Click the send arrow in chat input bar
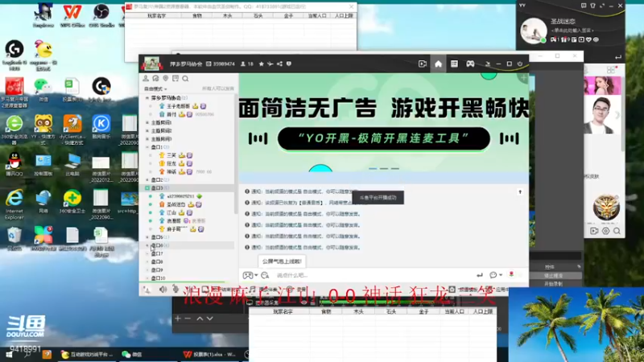 click(479, 275)
